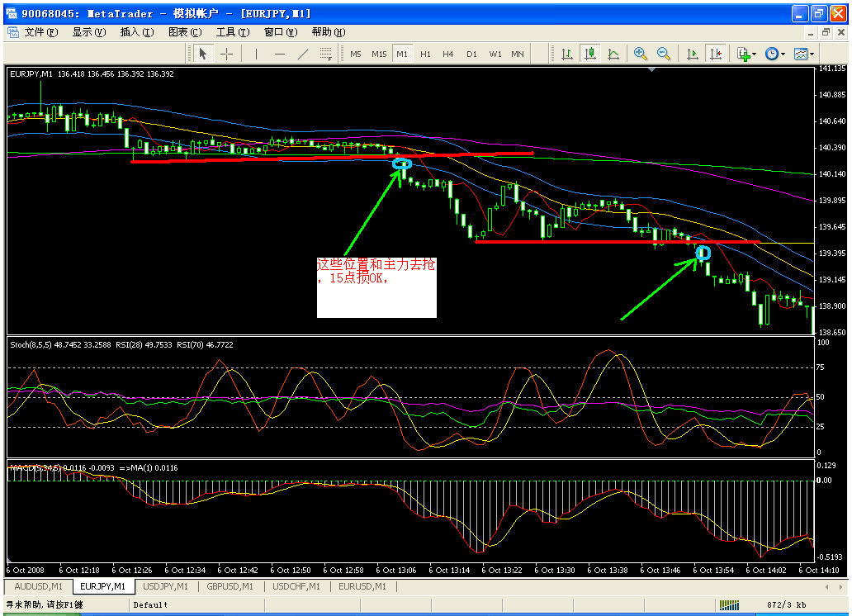The image size is (852, 616).
Task: Expand the periods dropdown arrow
Action: pos(783,54)
